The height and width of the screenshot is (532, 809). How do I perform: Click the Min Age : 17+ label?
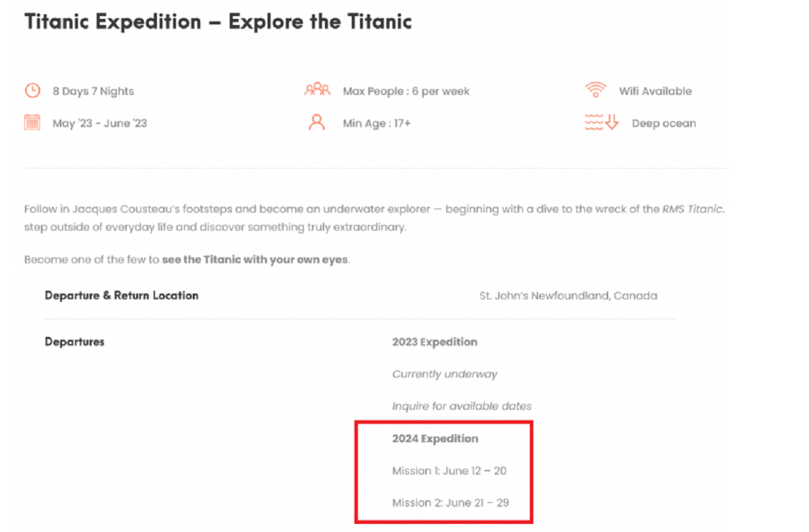tap(376, 123)
